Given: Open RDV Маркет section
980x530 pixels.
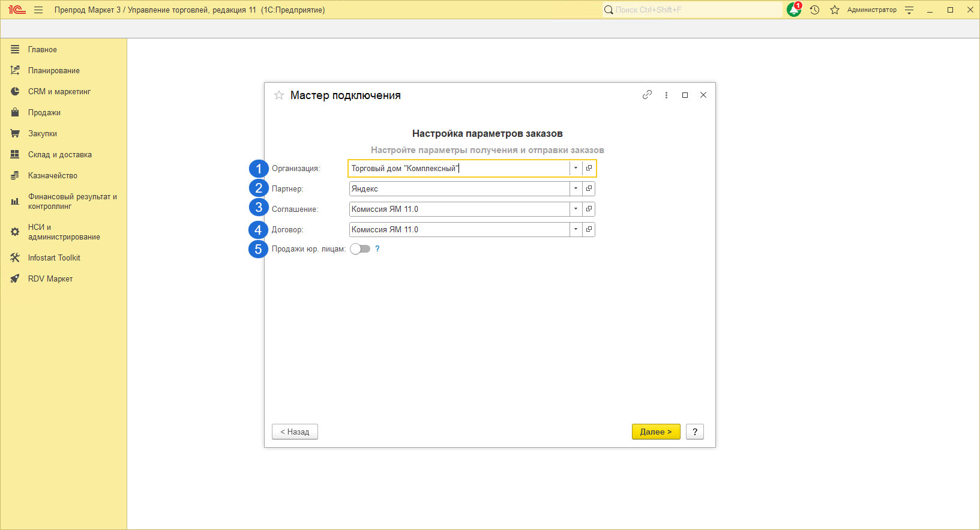Looking at the screenshot, I should click(x=50, y=279).
